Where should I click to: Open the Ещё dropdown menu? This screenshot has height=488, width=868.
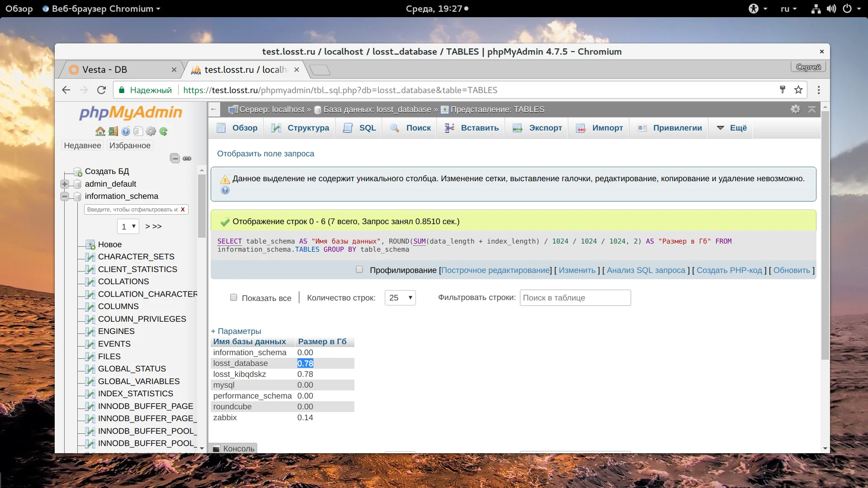coord(732,128)
